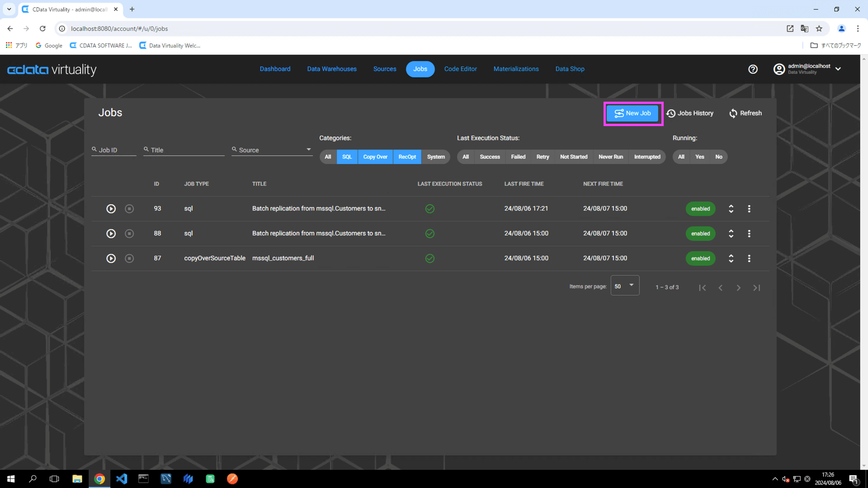Screen dimensions: 868x488
Task: Expand job 88 row details
Action: (731, 234)
